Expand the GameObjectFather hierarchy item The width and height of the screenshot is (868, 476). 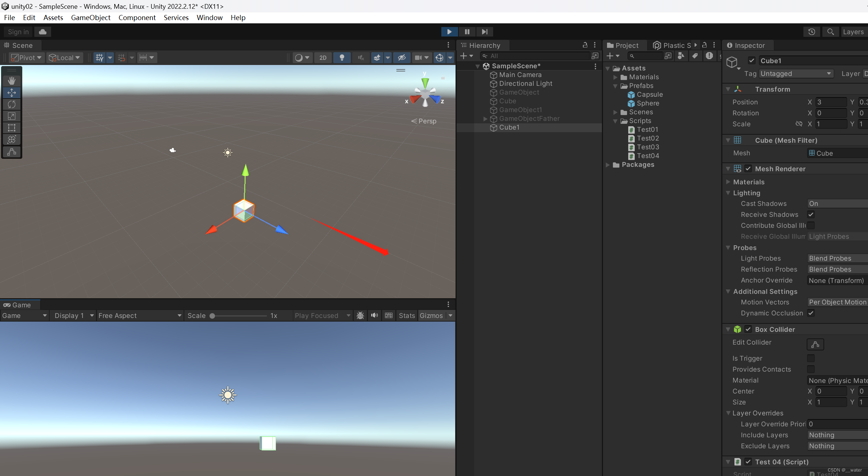pyautogui.click(x=485, y=119)
